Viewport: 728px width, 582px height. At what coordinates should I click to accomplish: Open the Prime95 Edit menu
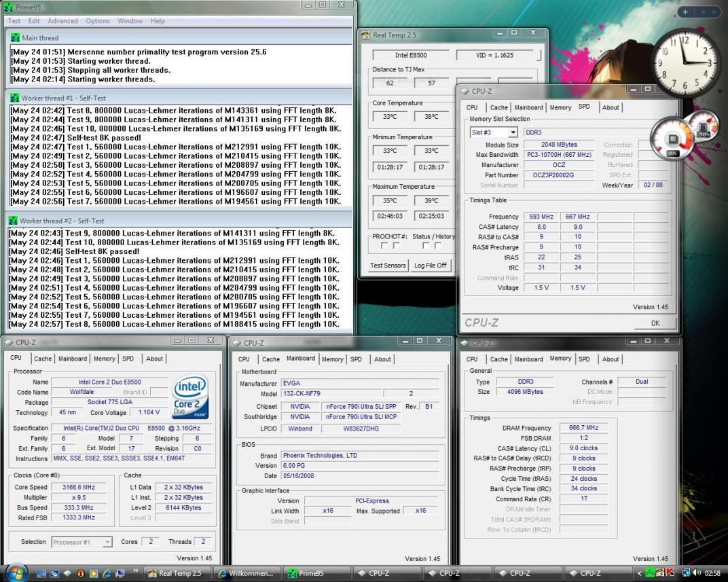[x=34, y=21]
